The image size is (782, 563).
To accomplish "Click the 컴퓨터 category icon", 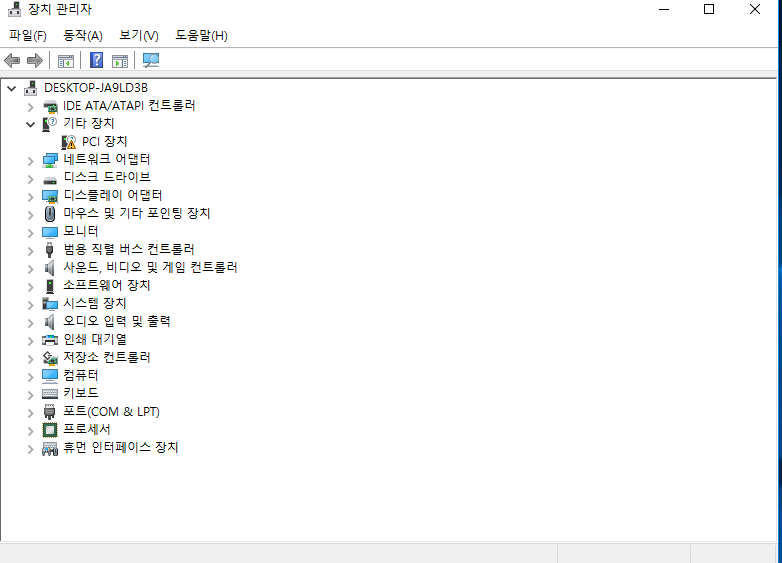I will (50, 375).
